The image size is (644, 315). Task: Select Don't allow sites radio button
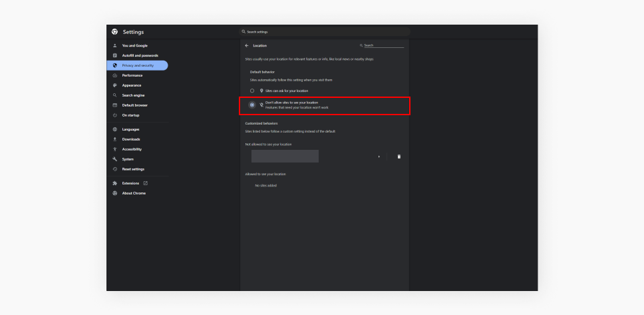252,105
